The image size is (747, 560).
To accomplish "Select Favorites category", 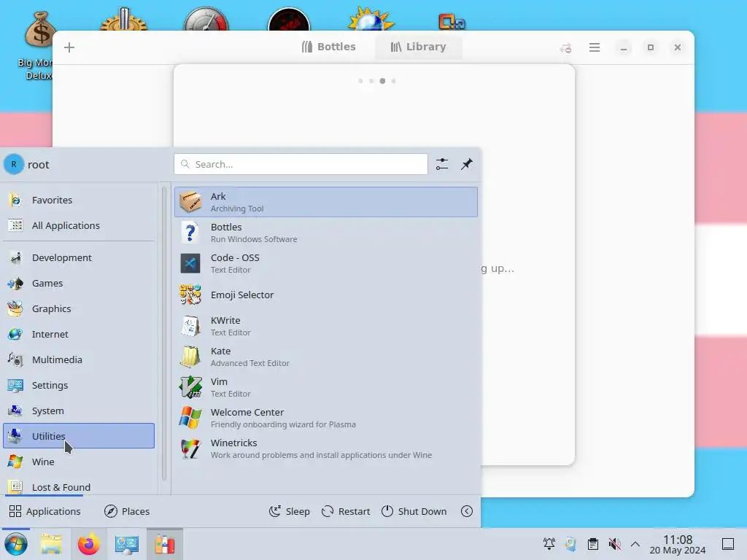I will [79, 200].
